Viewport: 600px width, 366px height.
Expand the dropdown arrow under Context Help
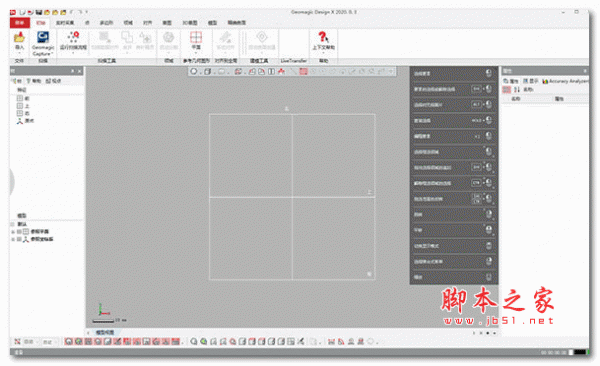pos(323,53)
